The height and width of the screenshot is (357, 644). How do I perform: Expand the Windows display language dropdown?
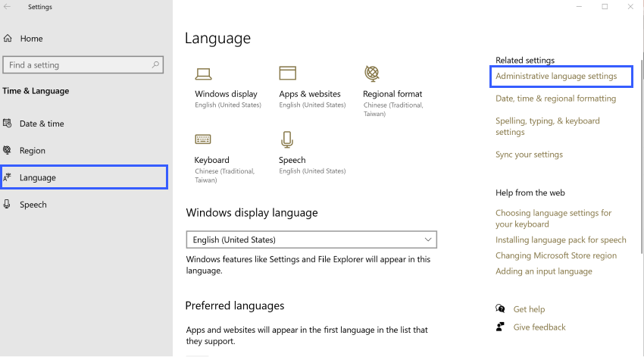[311, 240]
